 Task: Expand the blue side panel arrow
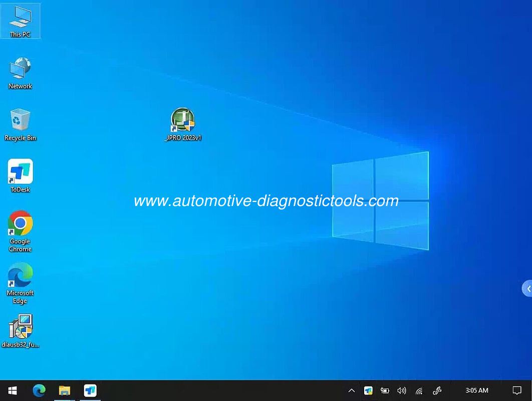click(x=527, y=289)
